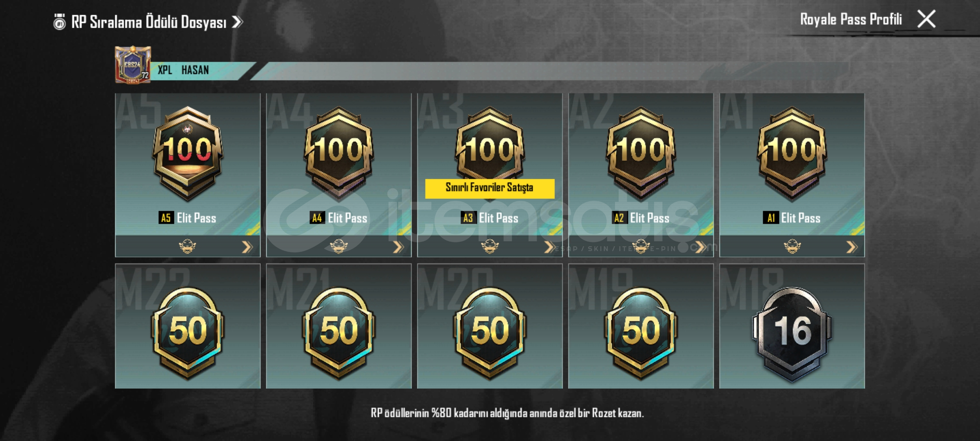The image size is (980, 441).
Task: Click the Royale Pass Profili title
Action: coord(851,19)
